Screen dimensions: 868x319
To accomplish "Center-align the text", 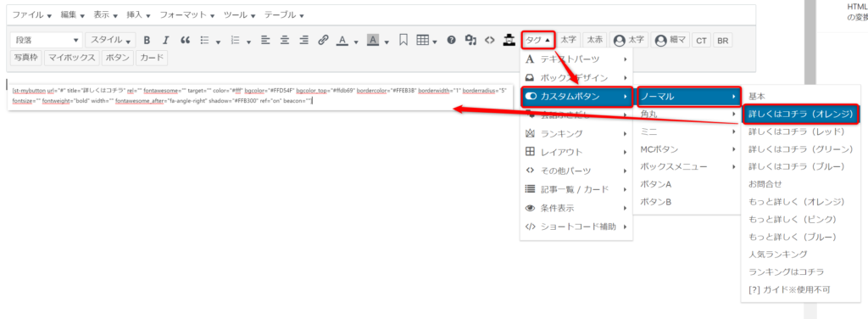I will pyautogui.click(x=285, y=40).
